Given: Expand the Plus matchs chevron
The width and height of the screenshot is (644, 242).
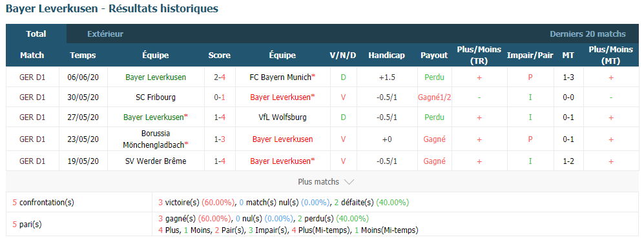Looking at the screenshot, I should 349,182.
